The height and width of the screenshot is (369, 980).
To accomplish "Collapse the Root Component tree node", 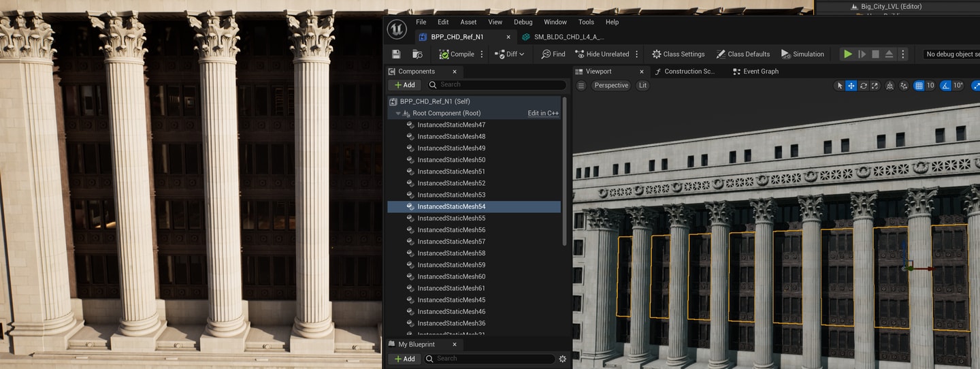I will click(398, 113).
